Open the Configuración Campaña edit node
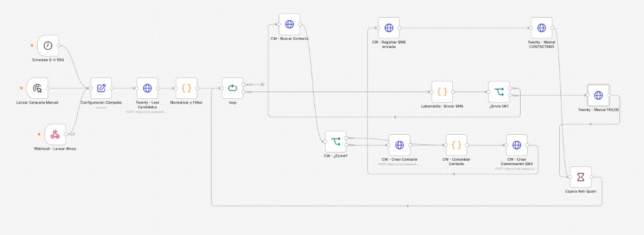Screen dimensions: 644x235 tap(101, 88)
